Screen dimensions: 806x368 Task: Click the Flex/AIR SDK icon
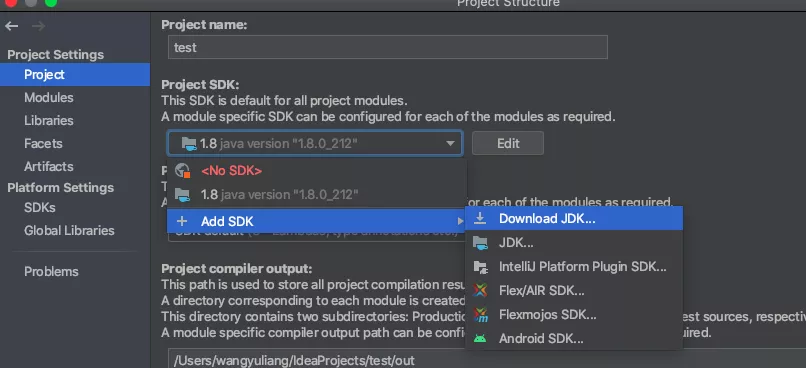(480, 290)
